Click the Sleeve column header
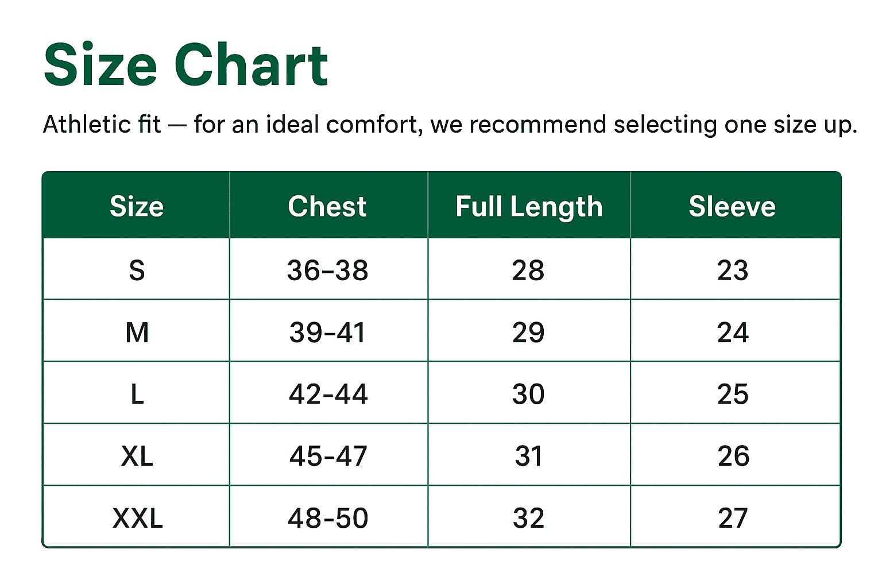Screen dimensions: 882x588 pyautogui.click(x=732, y=207)
